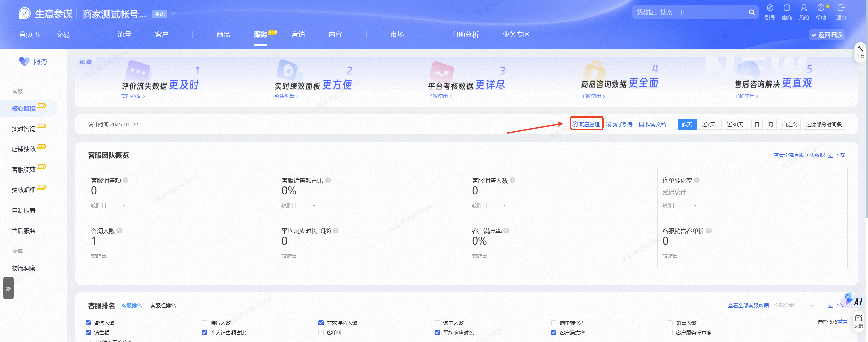Uncheck the 销售额 checkbox

88,332
